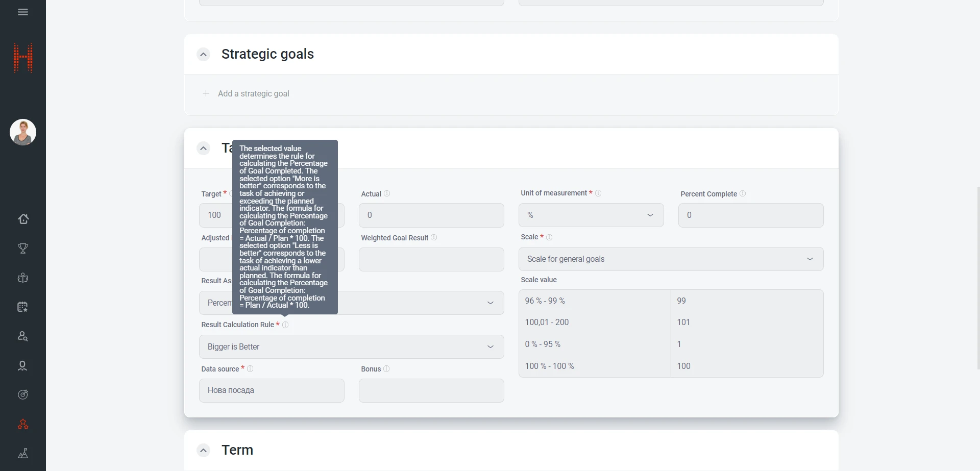Click the Actual input field
Image resolution: width=980 pixels, height=471 pixels.
(431, 215)
